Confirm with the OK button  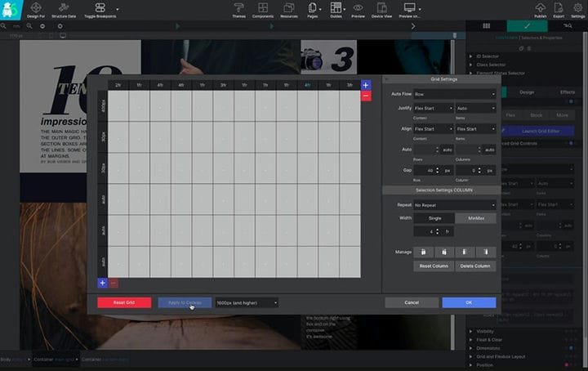tap(469, 302)
